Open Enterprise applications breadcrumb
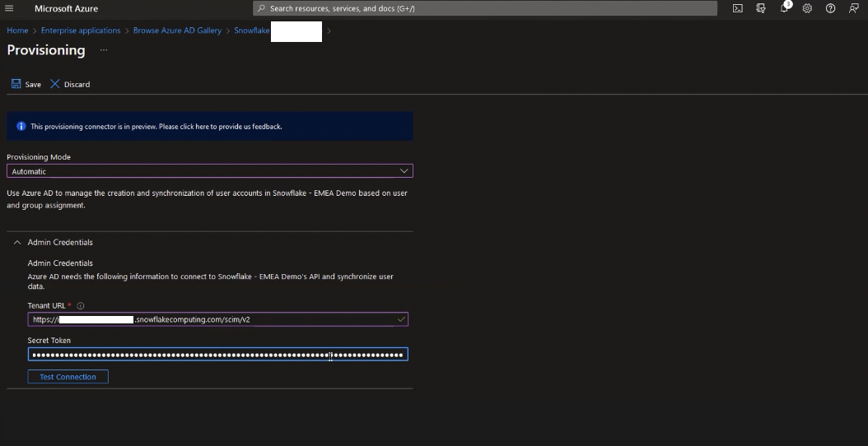The image size is (868, 446). tap(81, 30)
